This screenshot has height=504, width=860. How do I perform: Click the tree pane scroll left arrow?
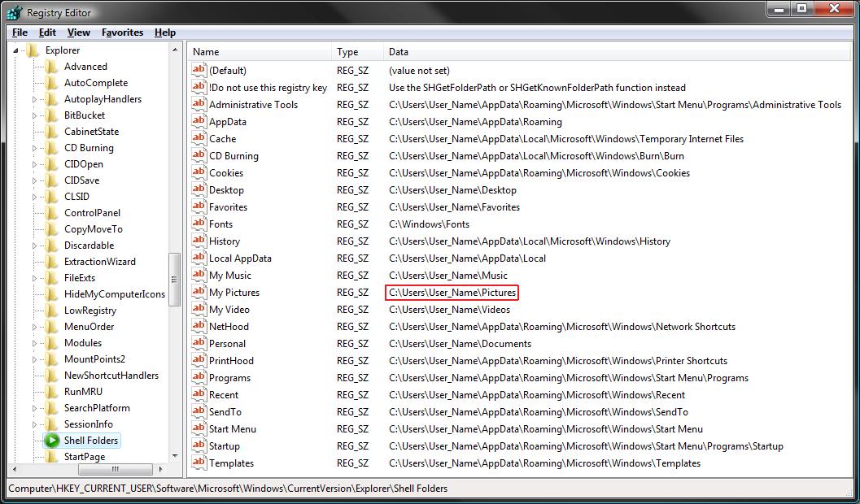coord(15,470)
